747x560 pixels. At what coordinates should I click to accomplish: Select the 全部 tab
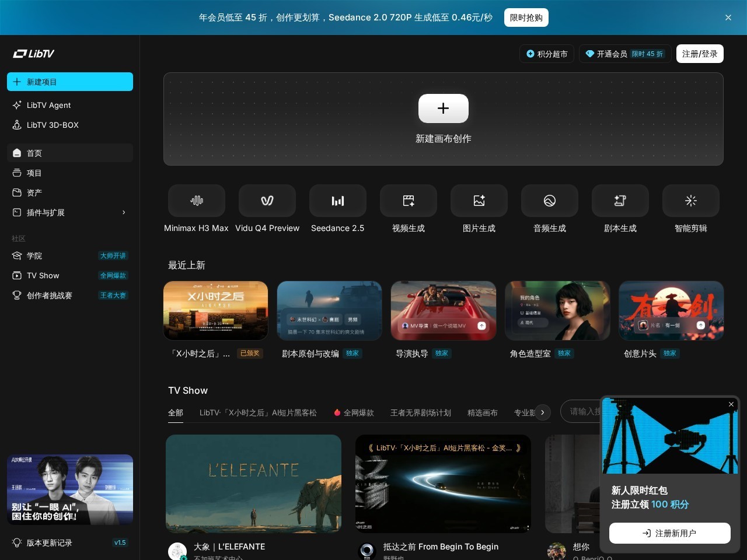pos(176,413)
